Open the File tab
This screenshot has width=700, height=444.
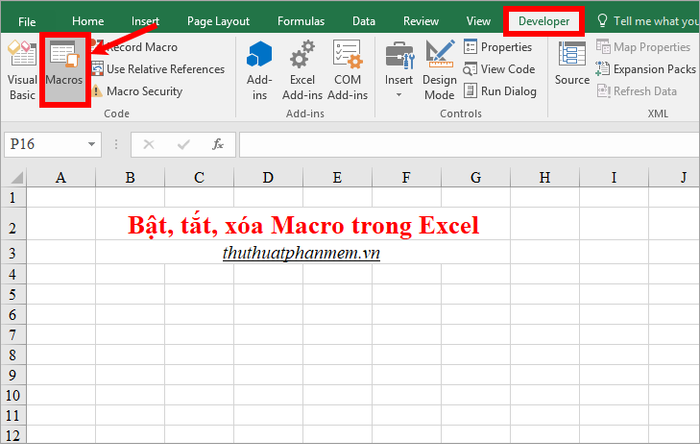pyautogui.click(x=27, y=21)
